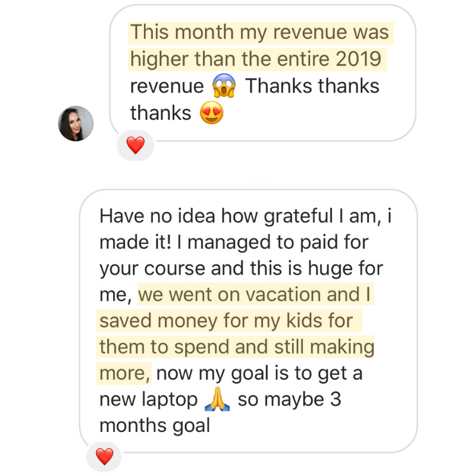
Task: Click the "Thanks thanks" text in first bubble
Action: (312, 86)
